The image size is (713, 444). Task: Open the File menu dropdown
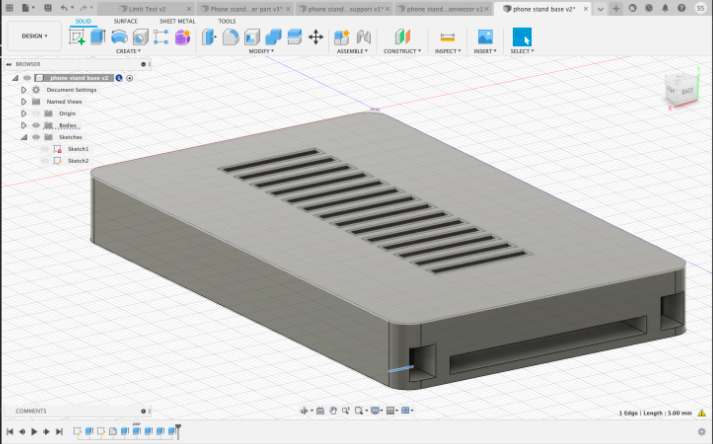[28, 8]
